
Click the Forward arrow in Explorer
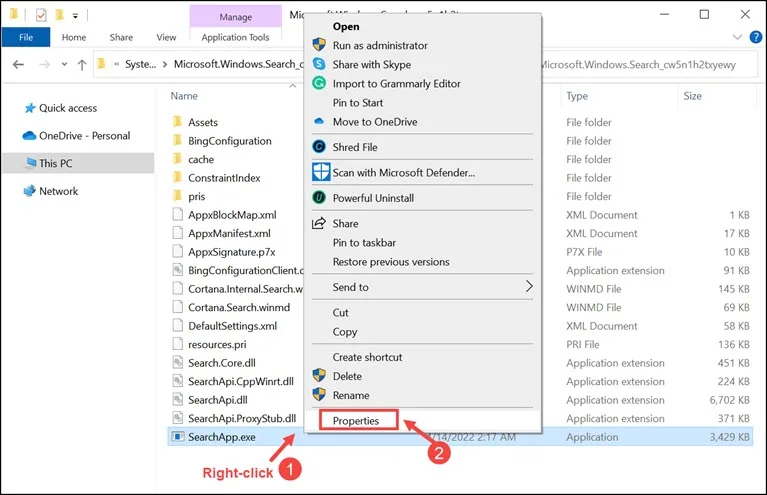pos(45,65)
